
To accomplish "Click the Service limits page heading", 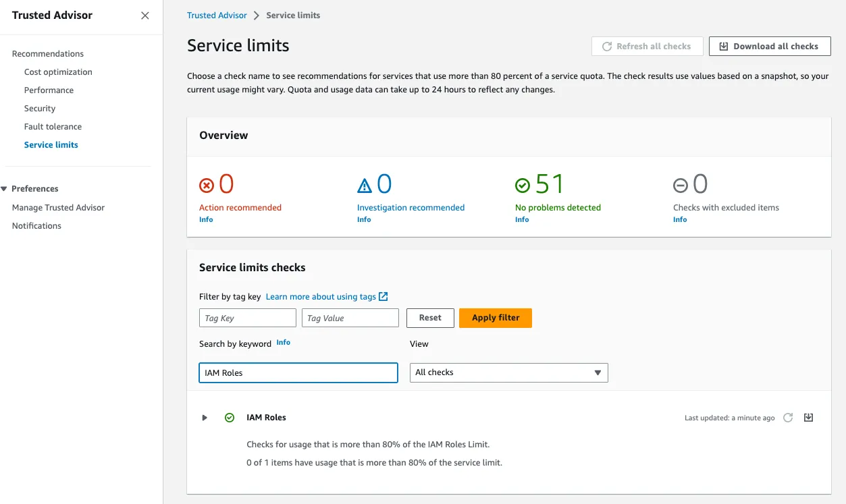I will pyautogui.click(x=238, y=46).
